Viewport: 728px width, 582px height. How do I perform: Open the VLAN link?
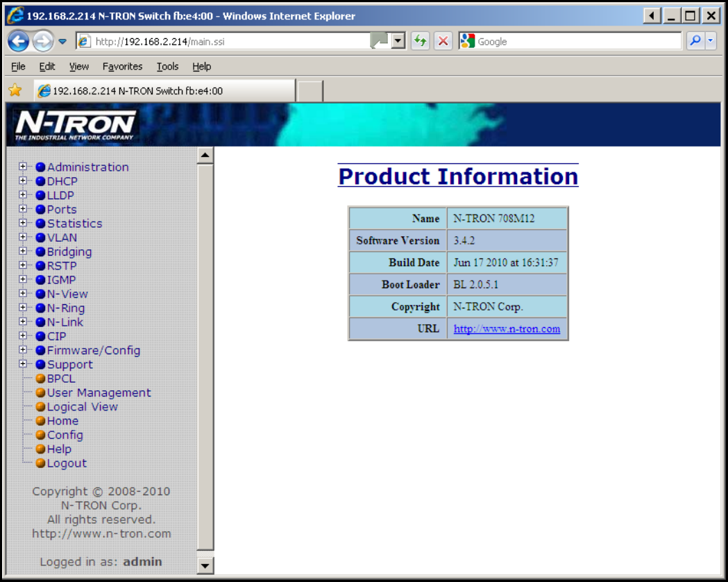[x=62, y=238]
